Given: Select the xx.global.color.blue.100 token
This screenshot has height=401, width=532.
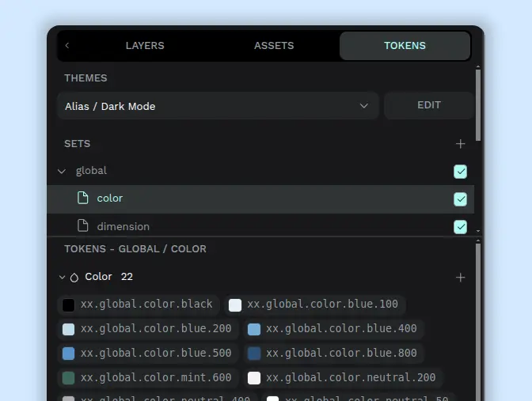Looking at the screenshot, I should 313,305.
